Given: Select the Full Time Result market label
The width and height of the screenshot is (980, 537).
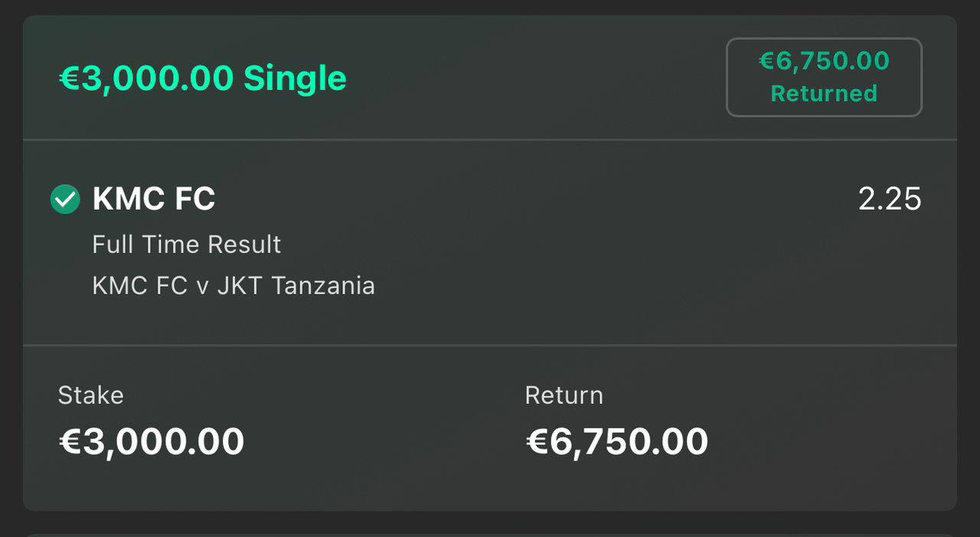Looking at the screenshot, I should point(187,245).
